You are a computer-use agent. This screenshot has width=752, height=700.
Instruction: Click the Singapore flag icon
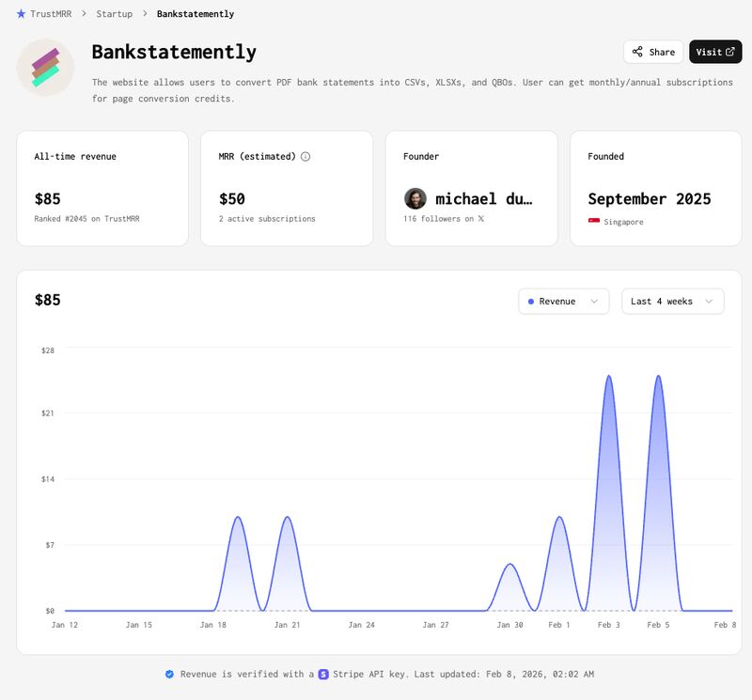(x=592, y=222)
